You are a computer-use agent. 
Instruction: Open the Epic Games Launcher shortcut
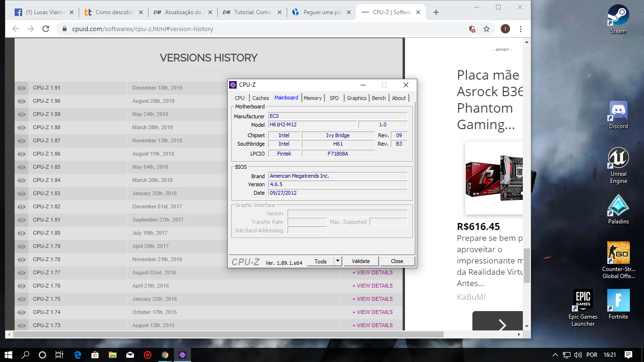point(583,307)
